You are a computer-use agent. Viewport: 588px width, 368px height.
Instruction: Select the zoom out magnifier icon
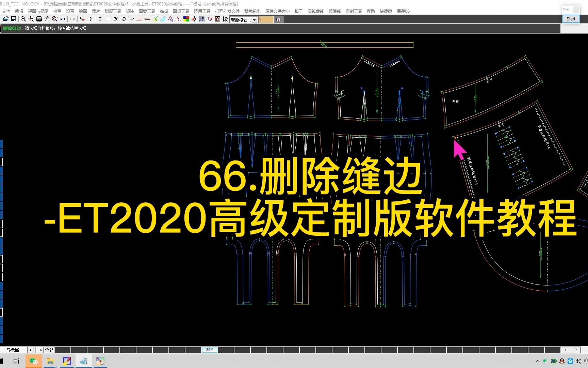(x=23, y=19)
